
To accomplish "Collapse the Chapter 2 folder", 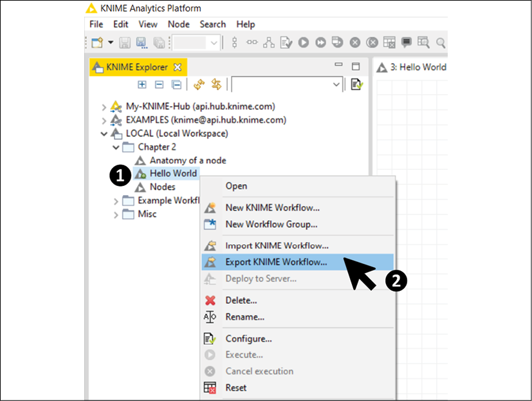I will coord(116,147).
